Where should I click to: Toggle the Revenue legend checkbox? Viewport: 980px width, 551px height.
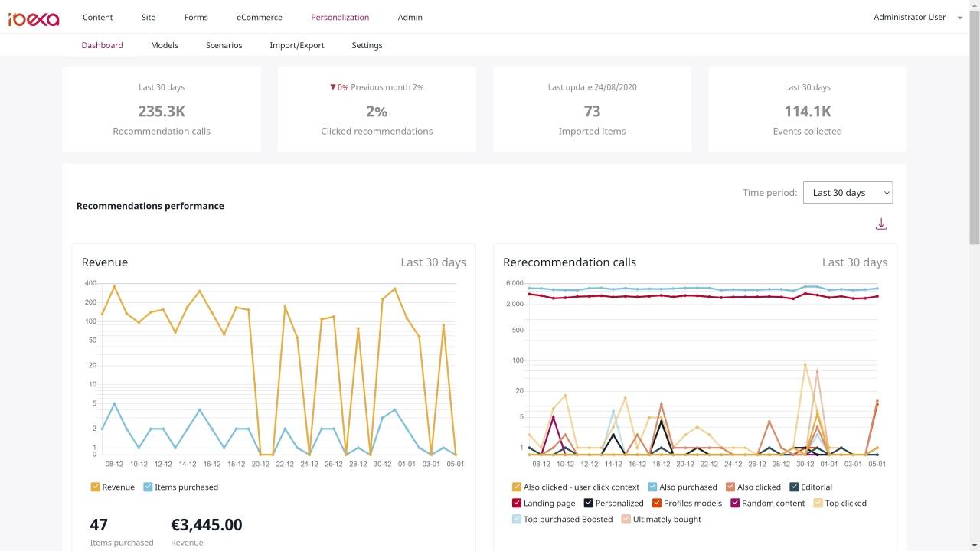96,487
